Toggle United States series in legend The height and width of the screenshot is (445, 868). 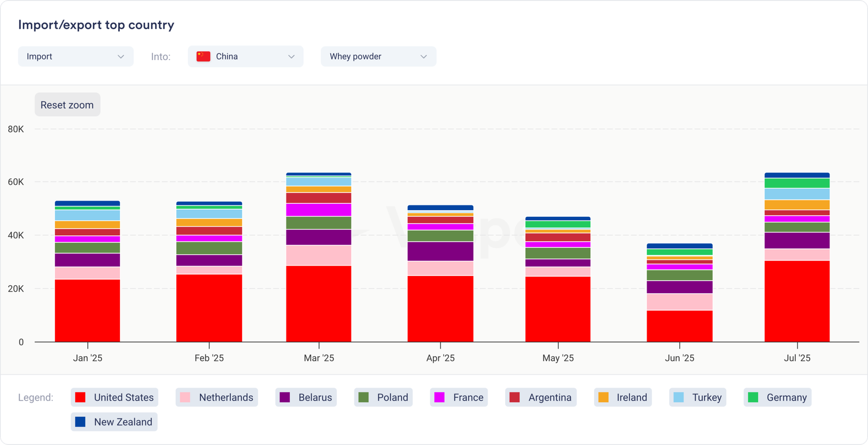(x=114, y=397)
